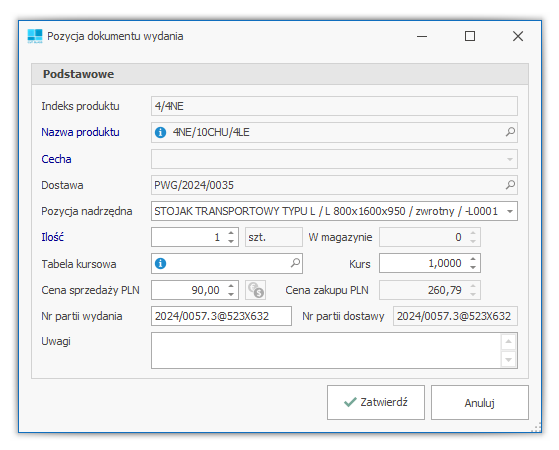Image resolution: width=559 pixels, height=450 pixels.
Task: Click inside the Uwagi text area
Action: pyautogui.click(x=326, y=351)
